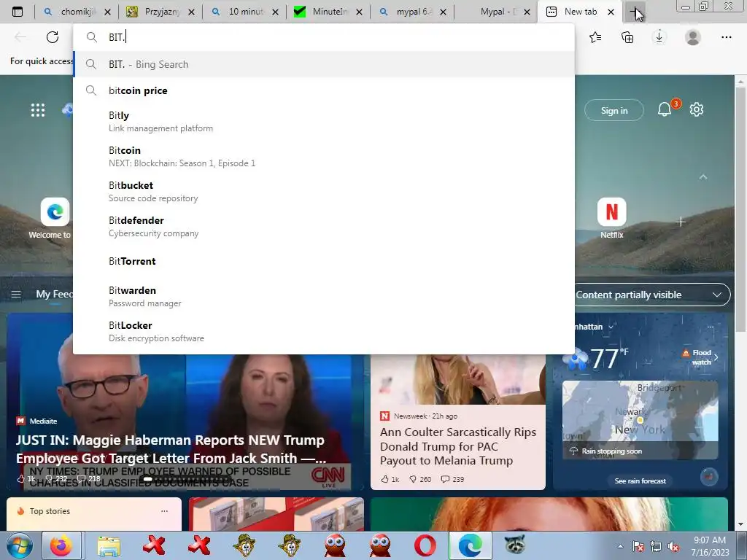
Task: Open weather card more options ellipsis
Action: pos(711,327)
